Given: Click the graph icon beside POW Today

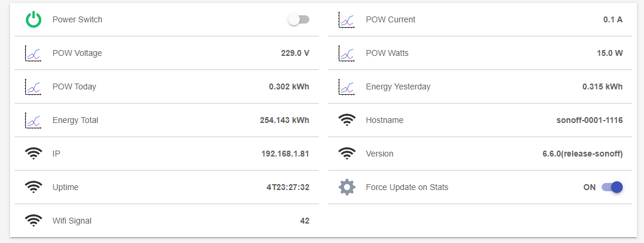Looking at the screenshot, I should 34,87.
